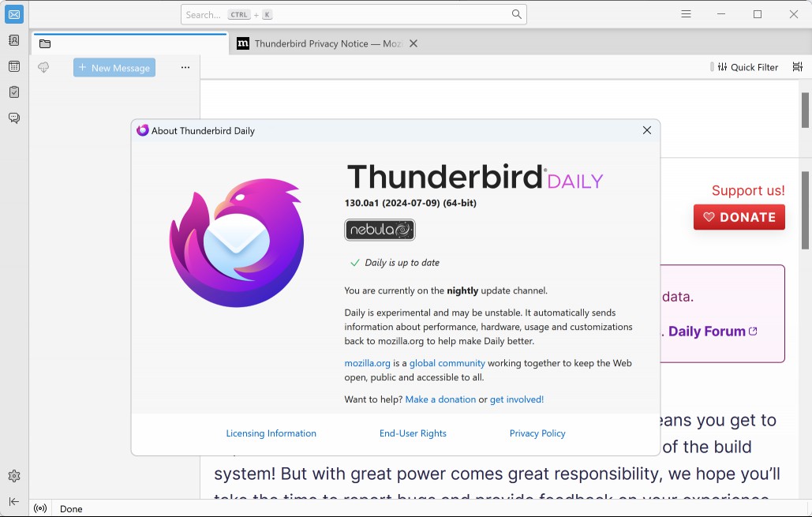Open the Calendar space
Viewport: 812px width, 517px height.
(14, 66)
